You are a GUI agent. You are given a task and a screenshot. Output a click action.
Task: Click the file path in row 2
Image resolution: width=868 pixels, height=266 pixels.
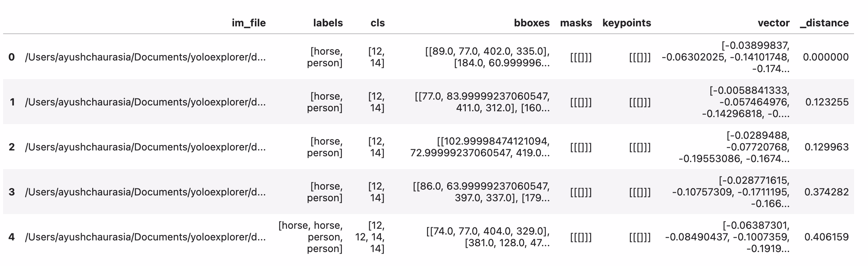(145, 147)
